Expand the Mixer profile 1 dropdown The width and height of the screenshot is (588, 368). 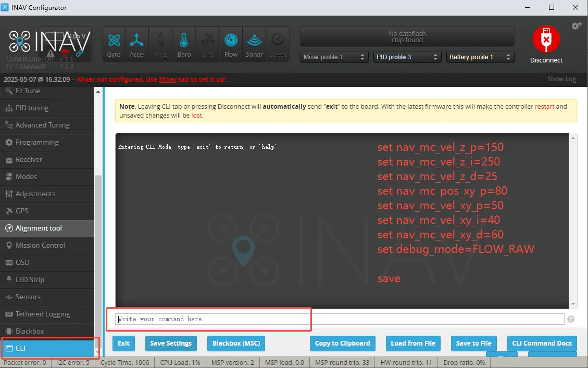(x=334, y=57)
